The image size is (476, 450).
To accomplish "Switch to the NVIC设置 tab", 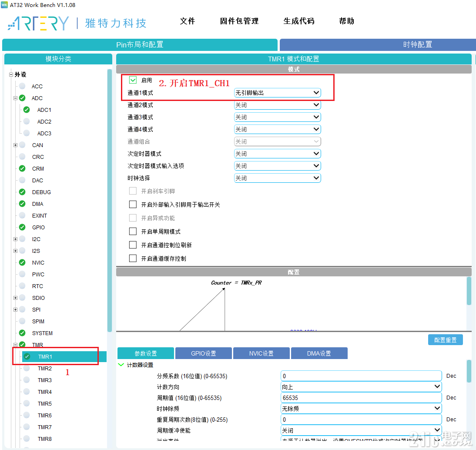I will coord(261,353).
